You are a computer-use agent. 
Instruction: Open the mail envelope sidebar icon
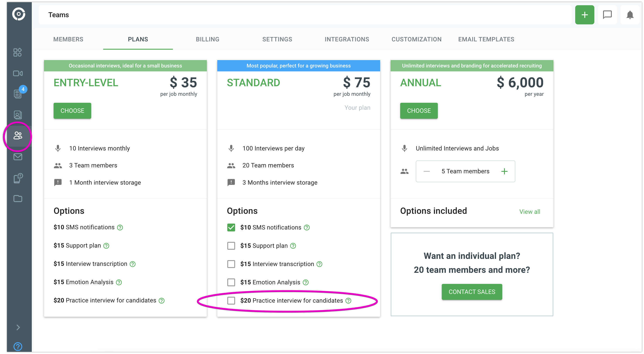tap(17, 157)
